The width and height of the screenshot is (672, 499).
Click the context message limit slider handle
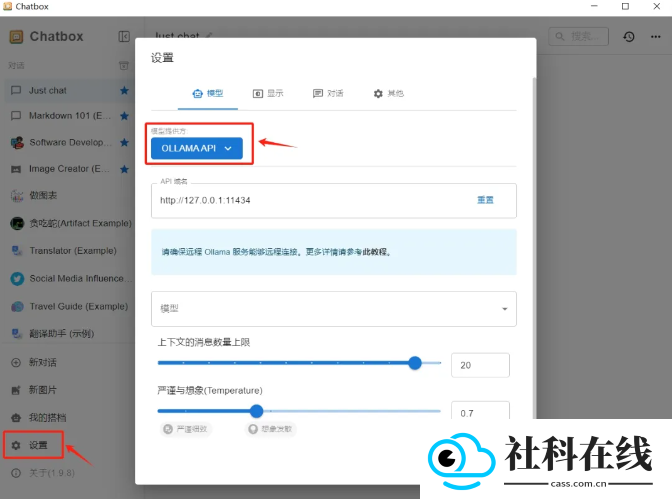[415, 363]
